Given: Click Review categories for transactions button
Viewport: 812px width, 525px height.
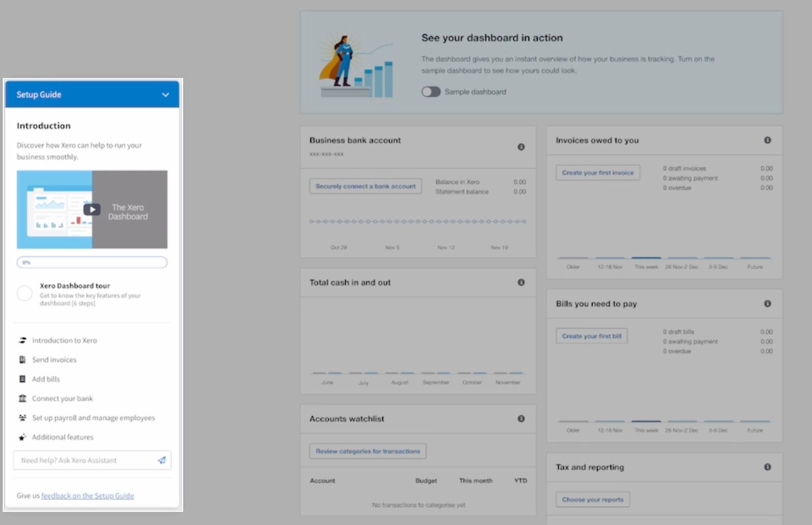Looking at the screenshot, I should tap(368, 451).
